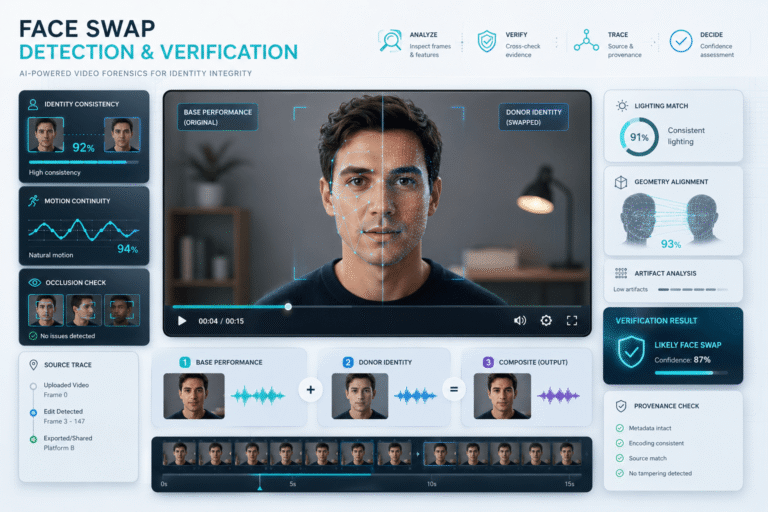Enter fullscreen using the fullscreen icon

(x=572, y=320)
